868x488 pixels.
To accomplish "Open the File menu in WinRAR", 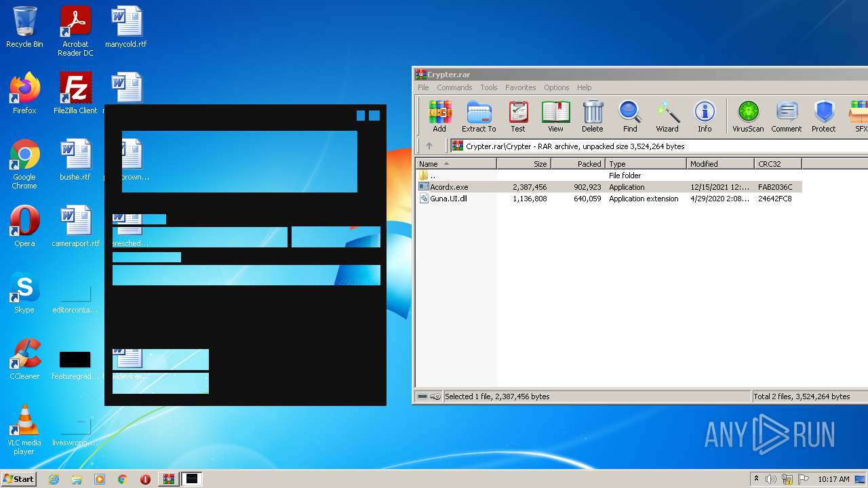I will (423, 87).
